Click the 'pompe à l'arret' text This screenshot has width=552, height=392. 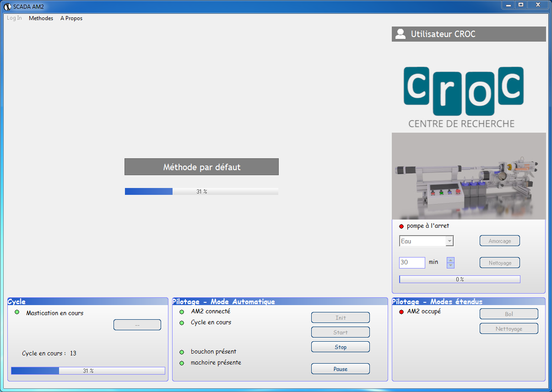(x=428, y=226)
